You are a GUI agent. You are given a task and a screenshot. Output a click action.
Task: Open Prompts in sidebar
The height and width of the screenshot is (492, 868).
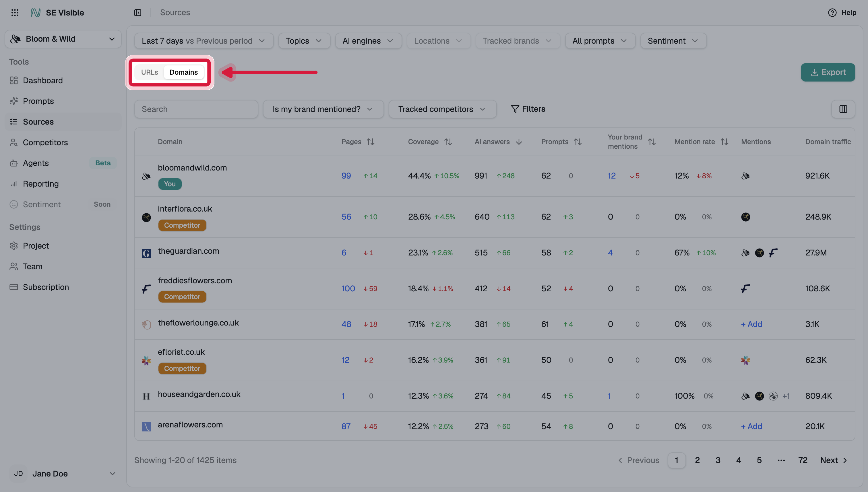63,101
